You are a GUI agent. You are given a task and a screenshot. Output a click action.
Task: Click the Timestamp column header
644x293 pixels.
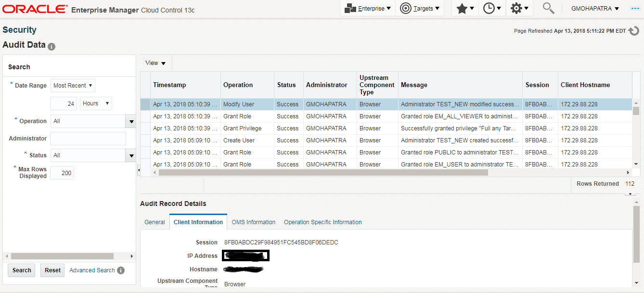click(x=185, y=85)
